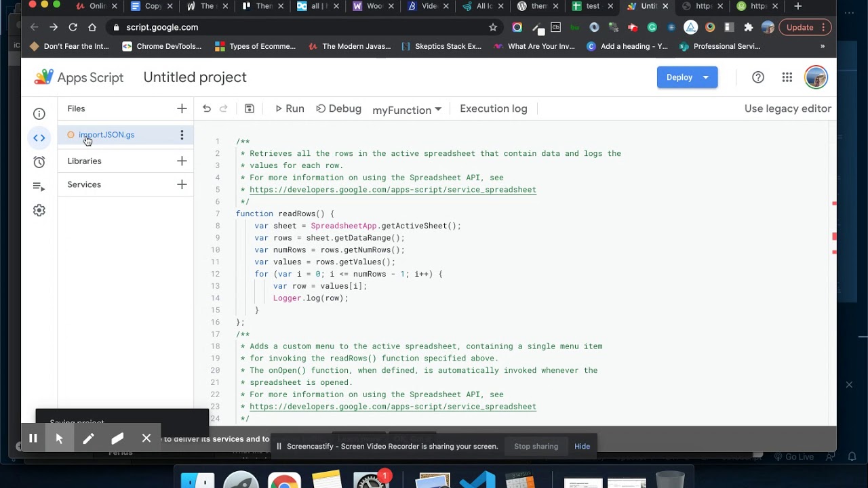Select the Editor code icon in sidebar
Screen dimensions: 868x488
[39, 138]
